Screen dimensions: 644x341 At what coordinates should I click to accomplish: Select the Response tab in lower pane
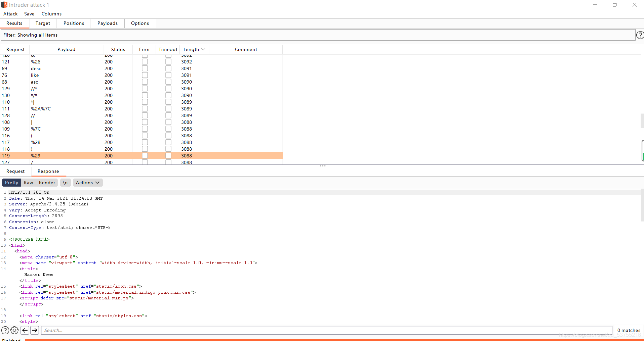(x=48, y=171)
